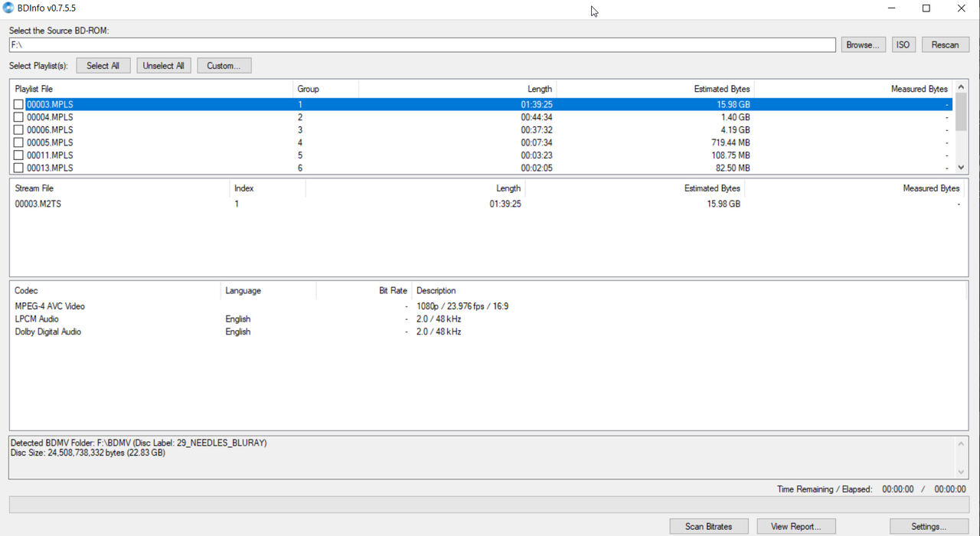Click the Rescan button
The width and height of the screenshot is (980, 536).
tap(946, 44)
